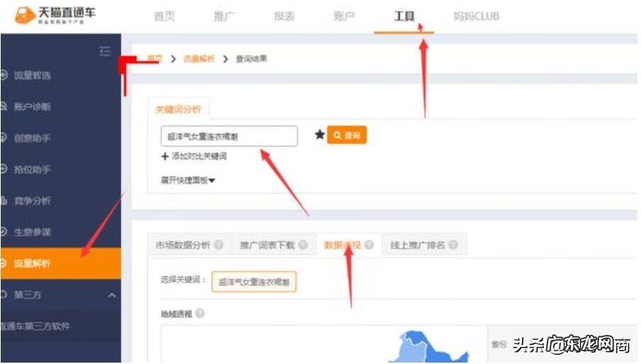Select the 工具 top navigation tab
The height and width of the screenshot is (364, 641).
404,16
